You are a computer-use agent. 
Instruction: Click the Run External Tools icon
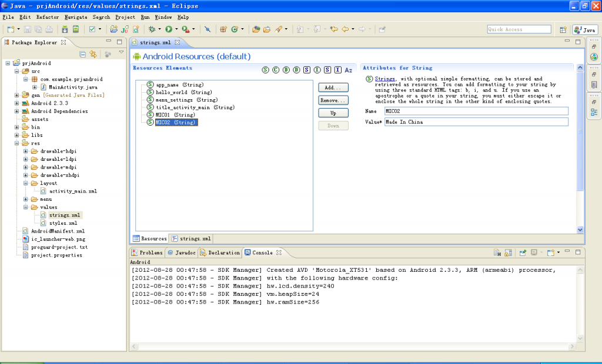tap(185, 29)
